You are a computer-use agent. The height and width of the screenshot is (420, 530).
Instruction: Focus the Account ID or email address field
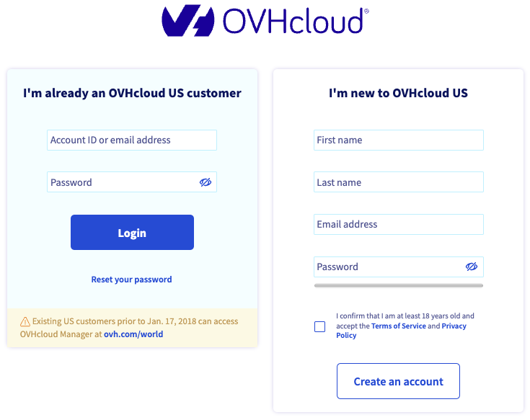[x=132, y=140]
